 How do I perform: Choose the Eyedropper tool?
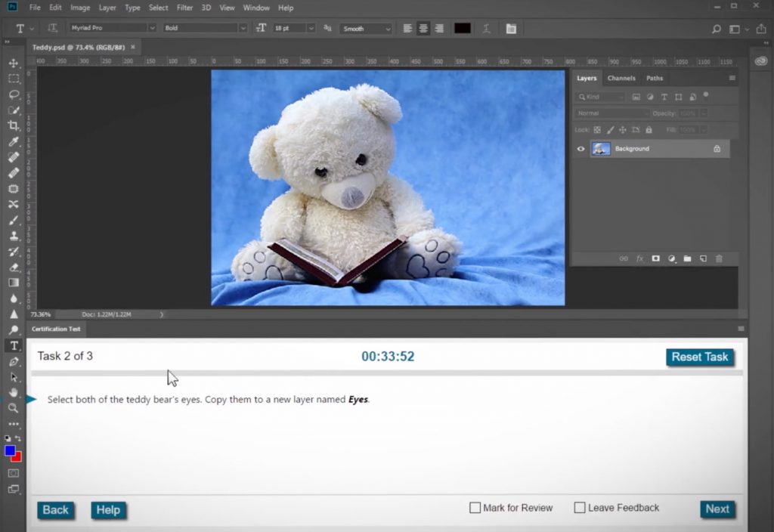[x=14, y=141]
